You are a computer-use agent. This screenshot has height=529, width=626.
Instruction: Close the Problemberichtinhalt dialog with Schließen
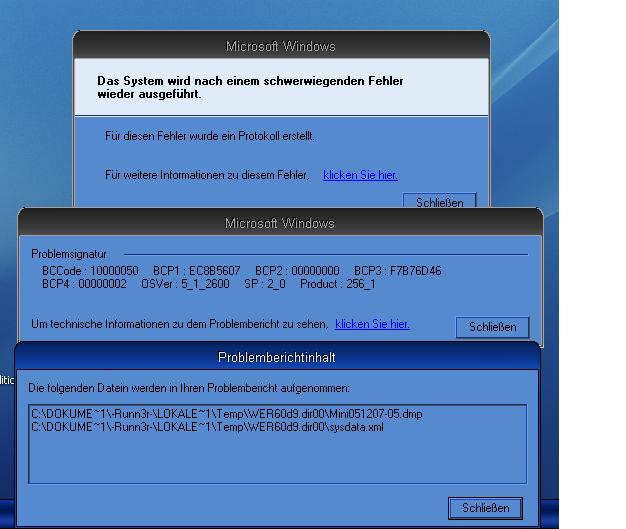pyautogui.click(x=485, y=508)
